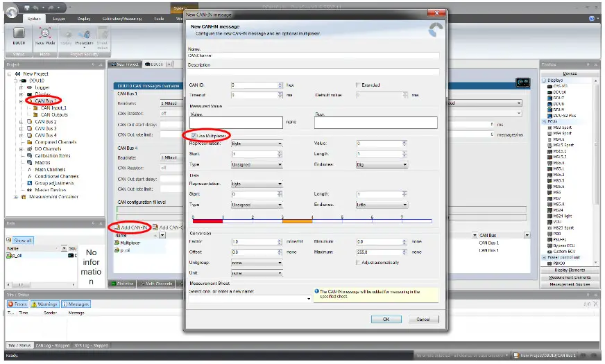Screen dimensions: 605x364
Task: Click the help icon at top right
Action: pos(592,19)
